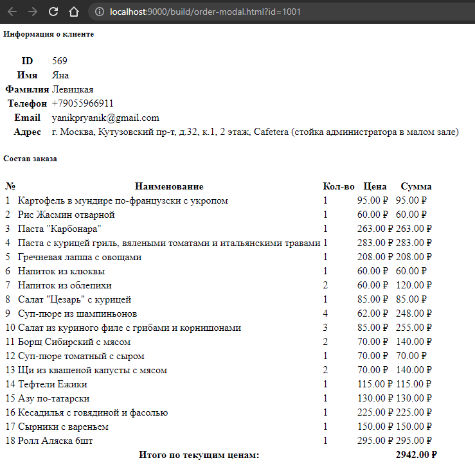Screen dimensions: 475x476
Task: Click the customer email yanikpryanik@gmail.com
Action: [105, 118]
